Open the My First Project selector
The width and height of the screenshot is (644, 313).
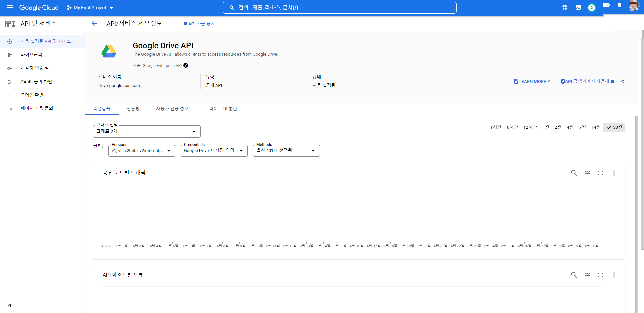[x=90, y=8]
